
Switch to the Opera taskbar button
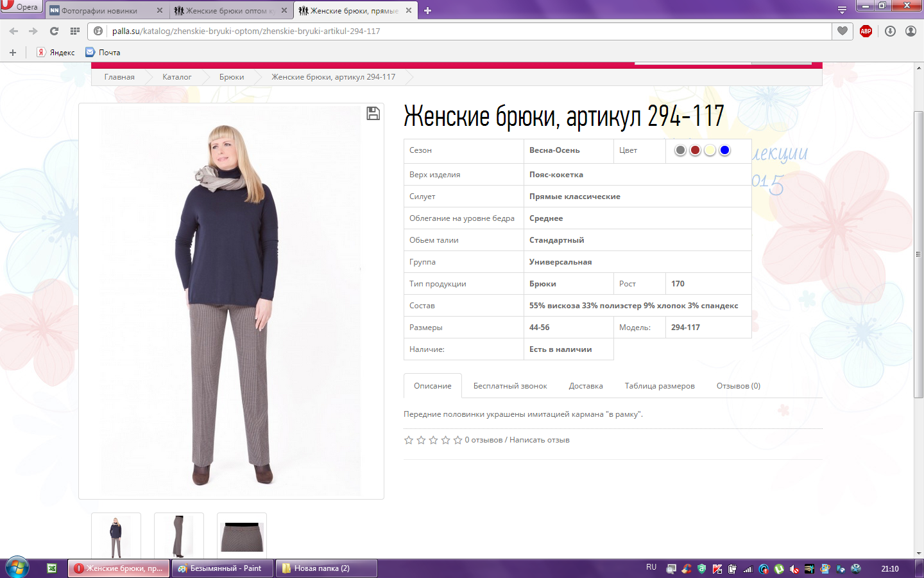(x=119, y=568)
